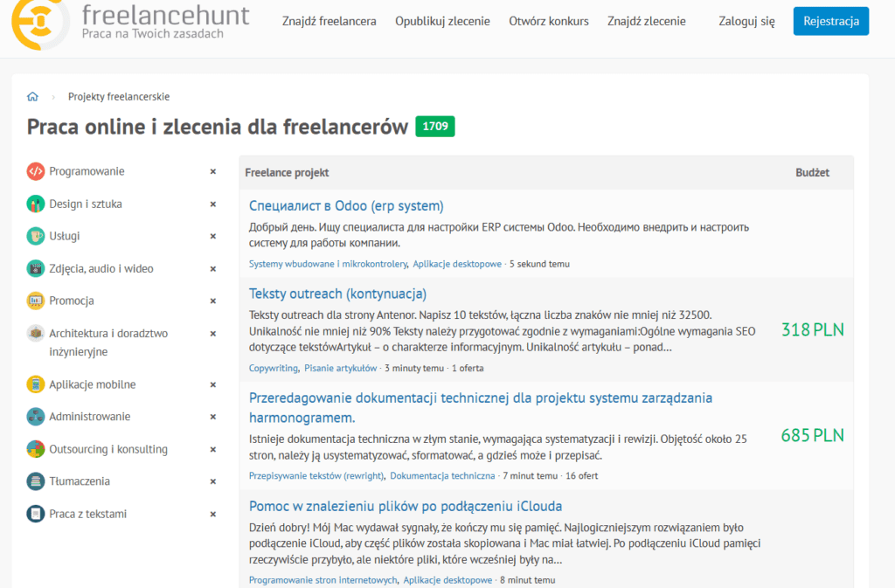This screenshot has width=895, height=588.
Task: Go to home via breadcrumb house icon
Action: point(33,97)
